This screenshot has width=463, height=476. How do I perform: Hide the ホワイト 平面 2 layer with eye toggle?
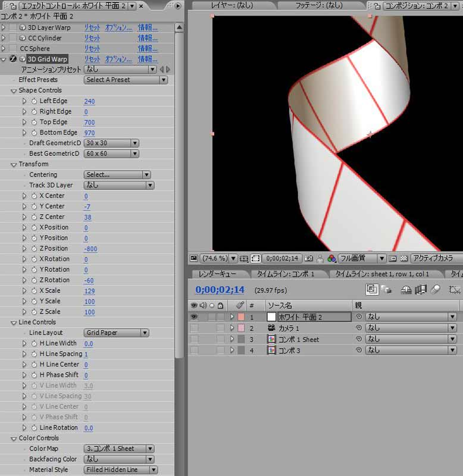(193, 317)
